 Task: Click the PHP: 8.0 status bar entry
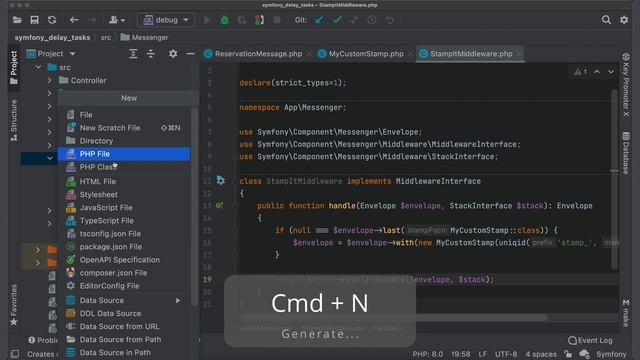tap(427, 354)
